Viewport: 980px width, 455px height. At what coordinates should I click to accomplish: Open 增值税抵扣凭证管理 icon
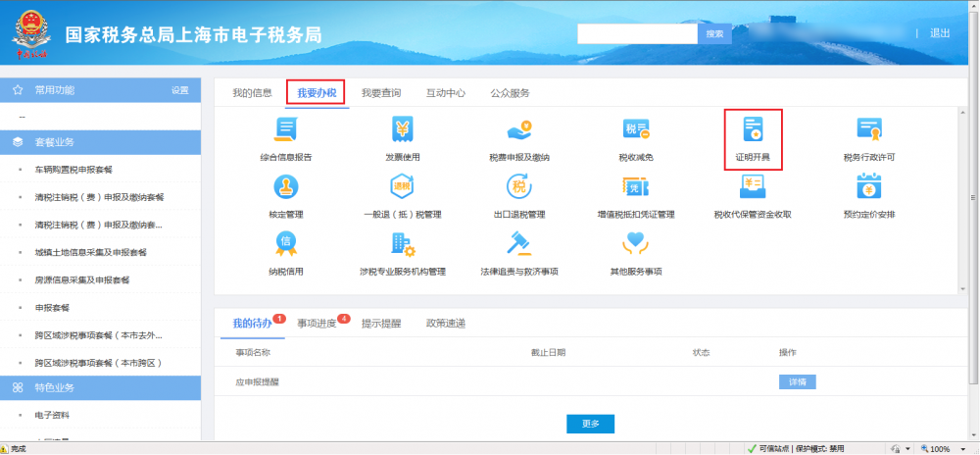coord(636,187)
